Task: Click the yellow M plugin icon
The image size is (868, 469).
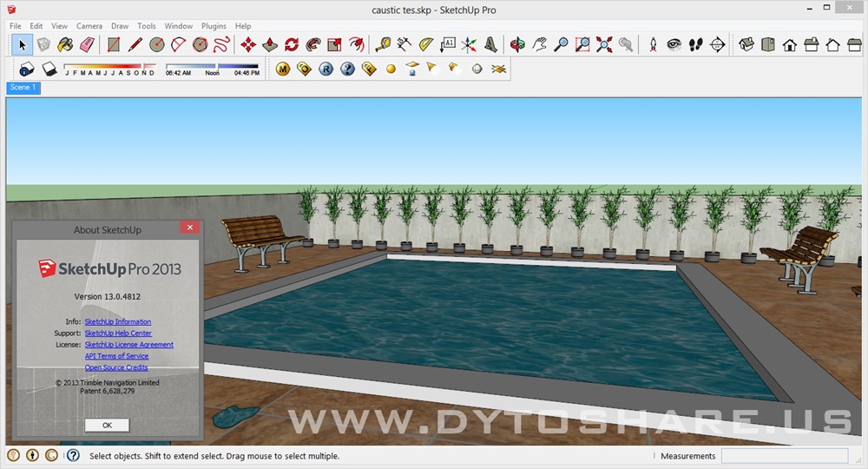Action: pos(283,69)
